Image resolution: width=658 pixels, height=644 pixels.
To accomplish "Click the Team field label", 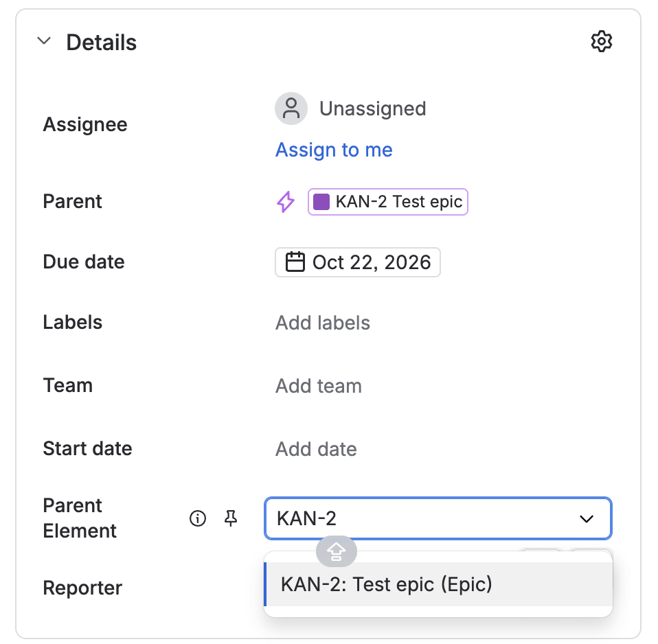I will pyautogui.click(x=68, y=385).
